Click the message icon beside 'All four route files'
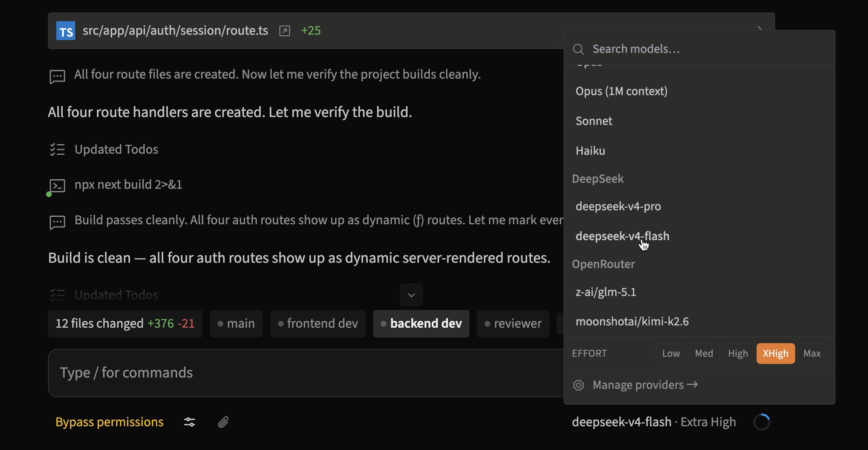Image resolution: width=868 pixels, height=450 pixels. [57, 76]
